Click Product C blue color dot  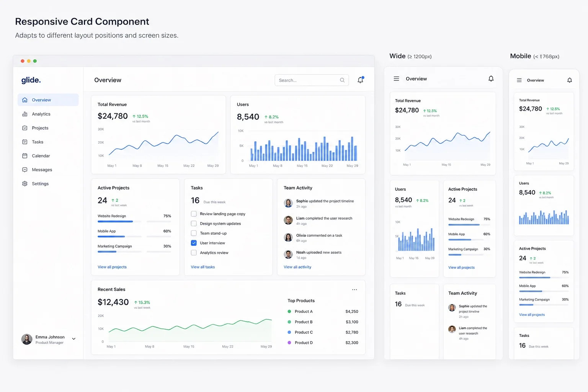click(x=289, y=332)
